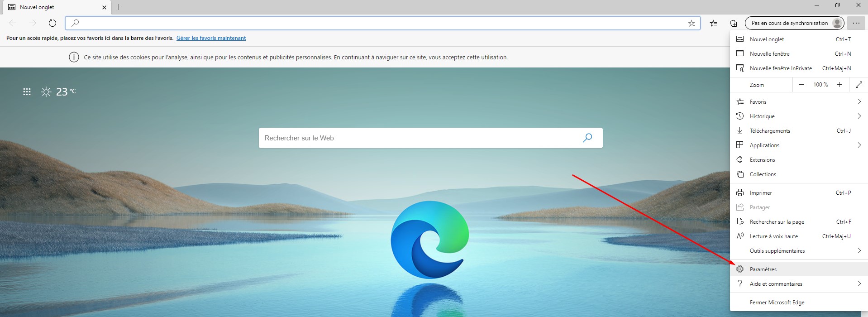868x317 pixels.
Task: Close the Nouvel onglet tab
Action: [104, 7]
